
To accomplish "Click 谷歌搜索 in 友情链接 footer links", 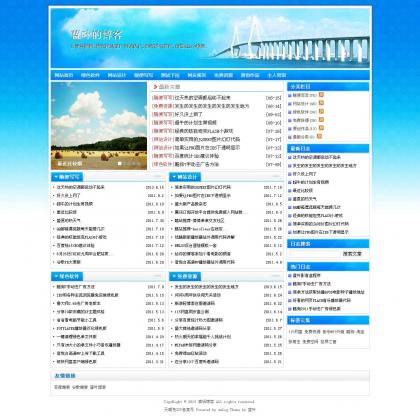I will 80,387.
